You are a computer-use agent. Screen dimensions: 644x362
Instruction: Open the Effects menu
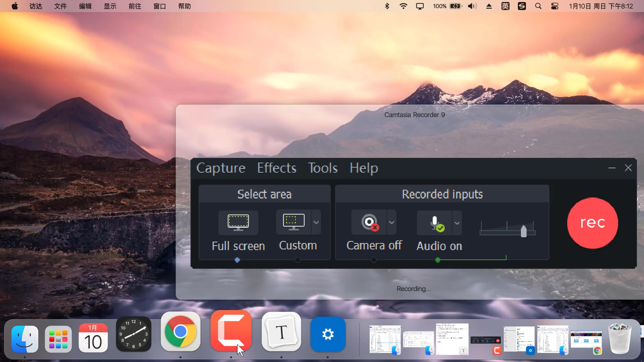tap(277, 168)
